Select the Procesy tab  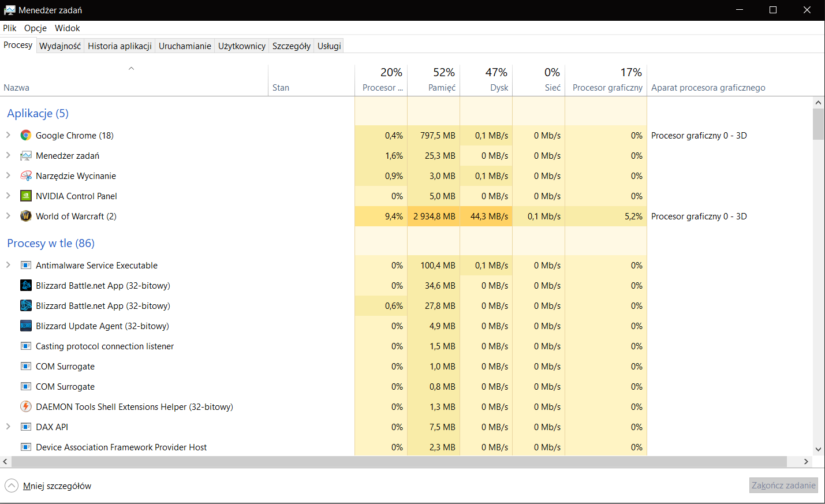pos(18,45)
